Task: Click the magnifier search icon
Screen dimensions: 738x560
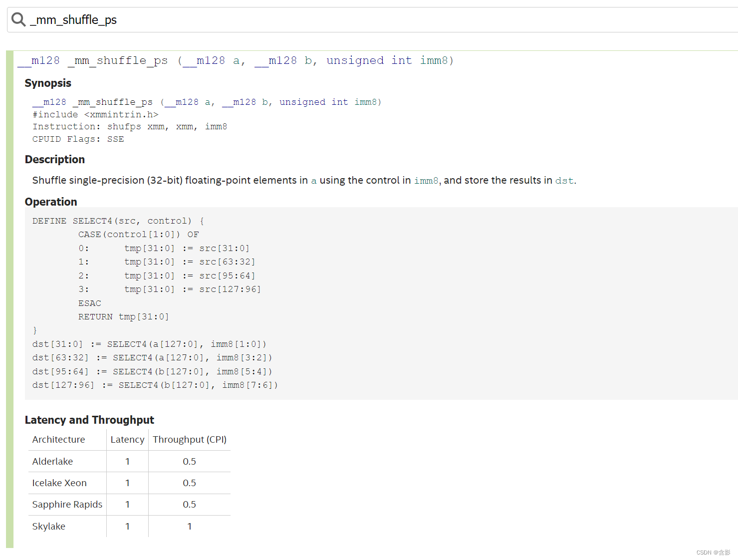Action: pyautogui.click(x=18, y=19)
